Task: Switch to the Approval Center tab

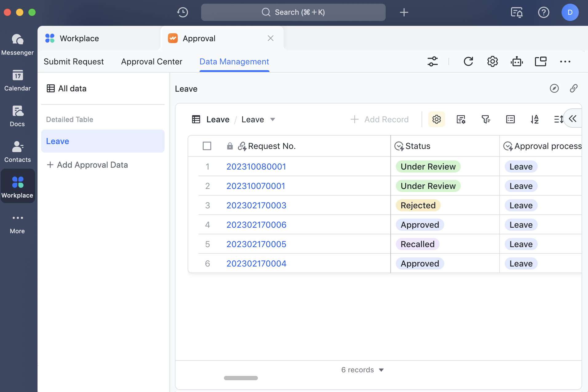Action: point(152,62)
